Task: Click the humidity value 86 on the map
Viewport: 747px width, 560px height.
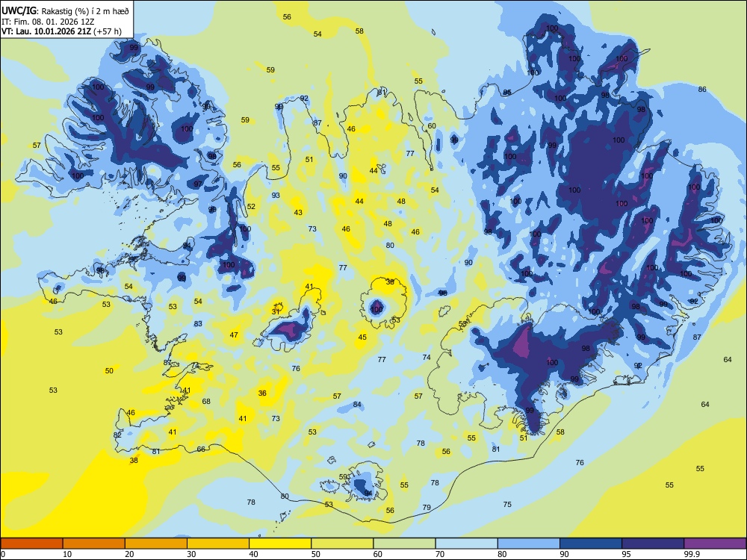Action: [702, 89]
